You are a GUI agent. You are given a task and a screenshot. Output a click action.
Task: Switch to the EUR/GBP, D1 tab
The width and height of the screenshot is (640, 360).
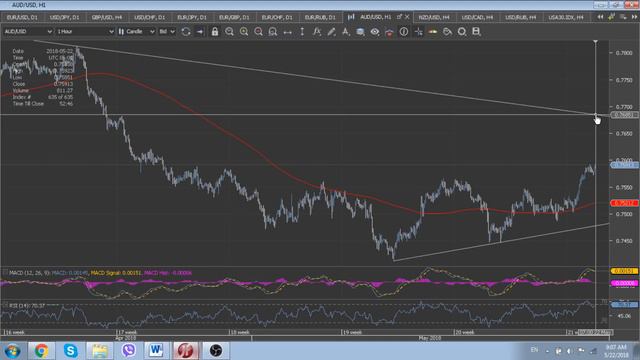pos(234,17)
